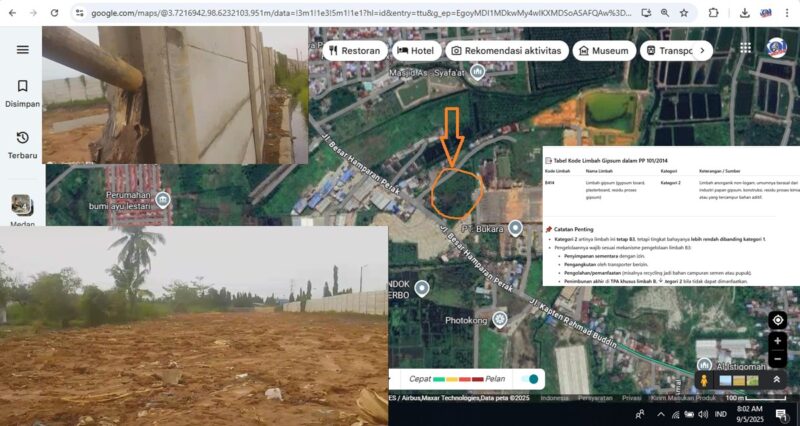Screen dimensions: 800x426
Task: Toggle the traffic layer switch off
Action: point(535,379)
